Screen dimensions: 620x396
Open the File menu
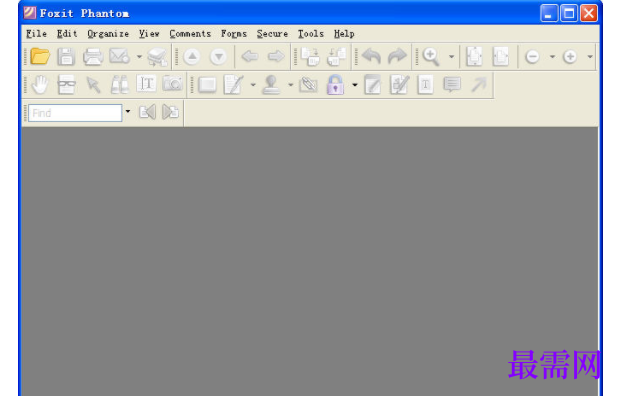[x=36, y=34]
